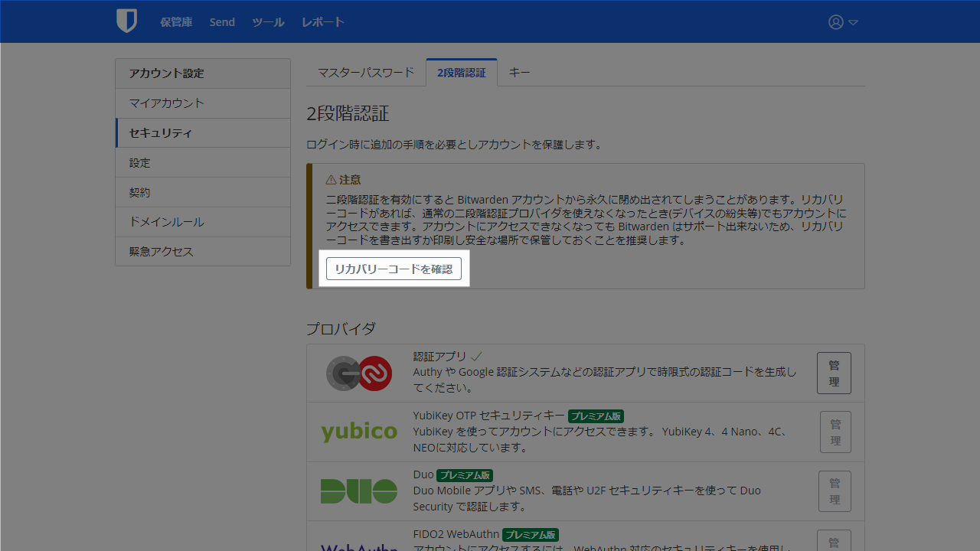This screenshot has height=551, width=980.
Task: Click 管理 button for 認証アプリ
Action: (x=834, y=373)
